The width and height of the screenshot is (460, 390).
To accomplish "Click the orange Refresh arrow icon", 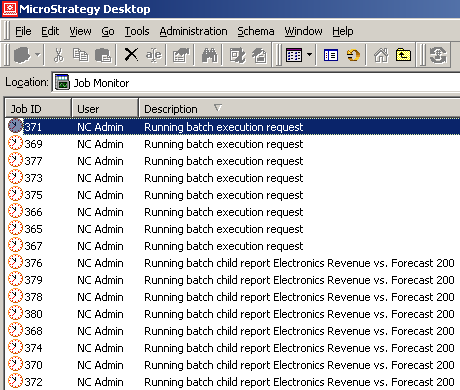I will [353, 55].
